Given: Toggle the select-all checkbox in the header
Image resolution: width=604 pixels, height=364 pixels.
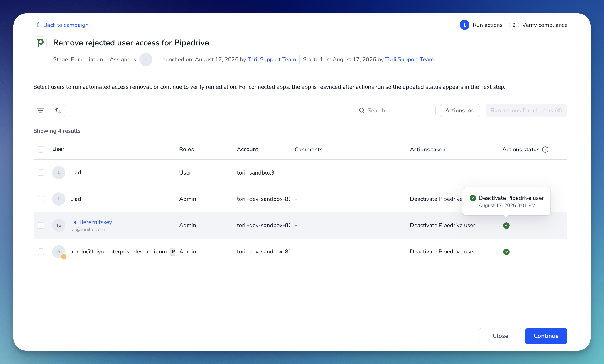Looking at the screenshot, I should click(41, 149).
